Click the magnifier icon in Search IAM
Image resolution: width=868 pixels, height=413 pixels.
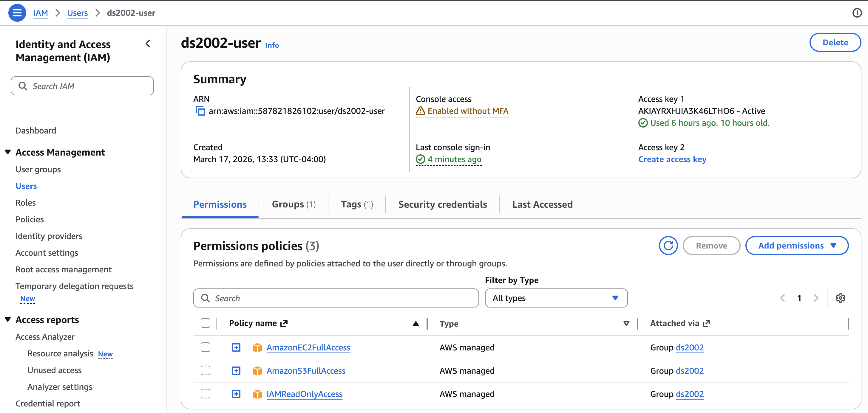point(23,86)
